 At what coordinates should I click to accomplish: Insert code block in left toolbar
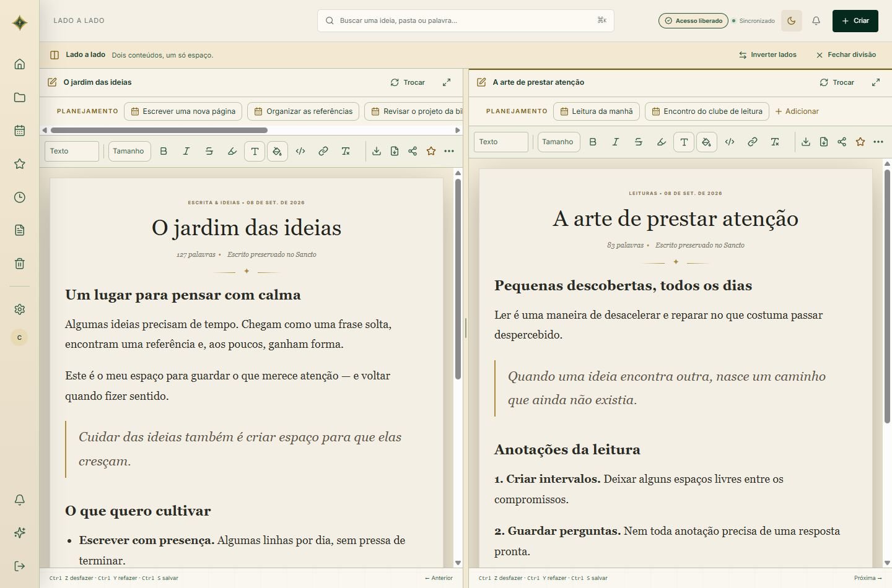(x=300, y=151)
